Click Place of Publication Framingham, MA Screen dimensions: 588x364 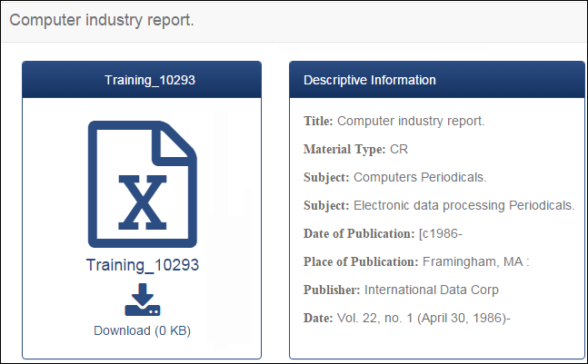tap(476, 261)
